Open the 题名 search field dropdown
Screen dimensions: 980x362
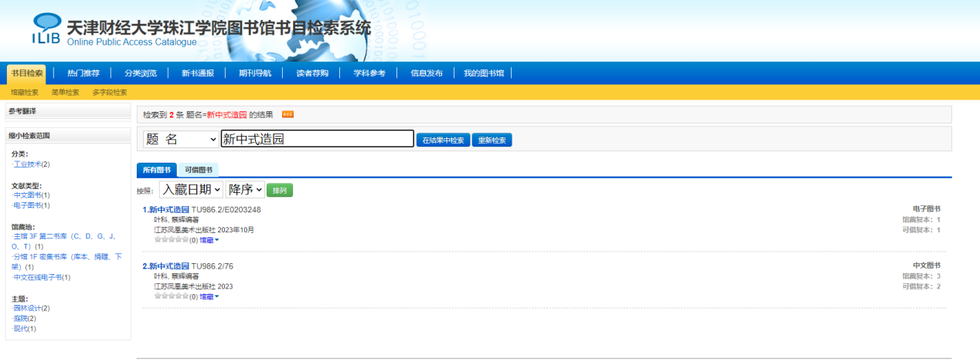tap(181, 139)
